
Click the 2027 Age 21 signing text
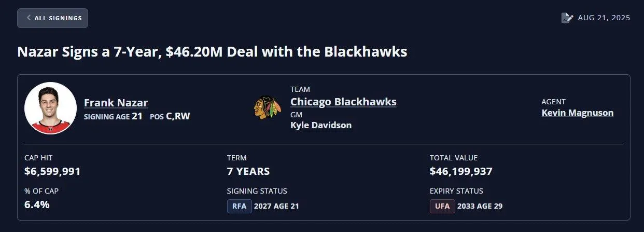[277, 206]
